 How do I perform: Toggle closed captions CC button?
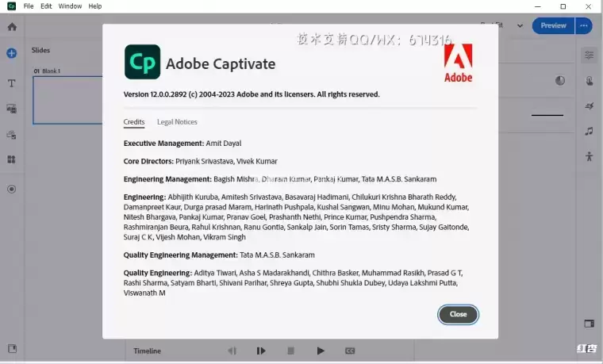(350, 351)
